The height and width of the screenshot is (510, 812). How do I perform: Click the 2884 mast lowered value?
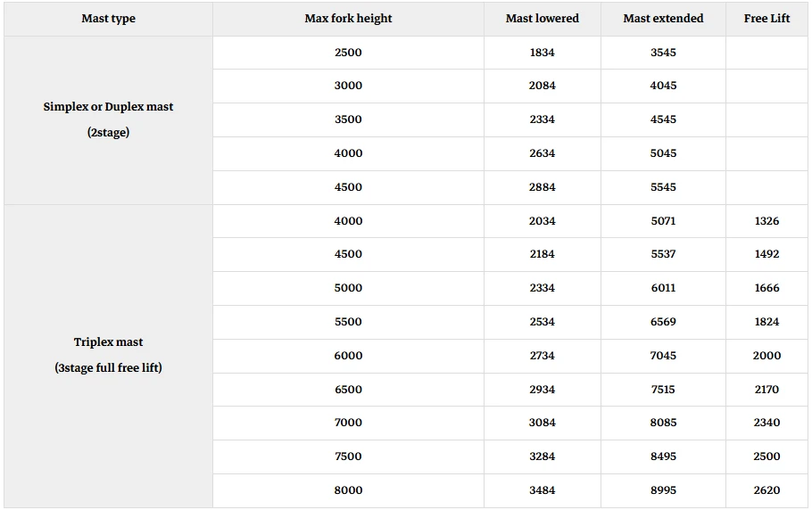coord(543,187)
